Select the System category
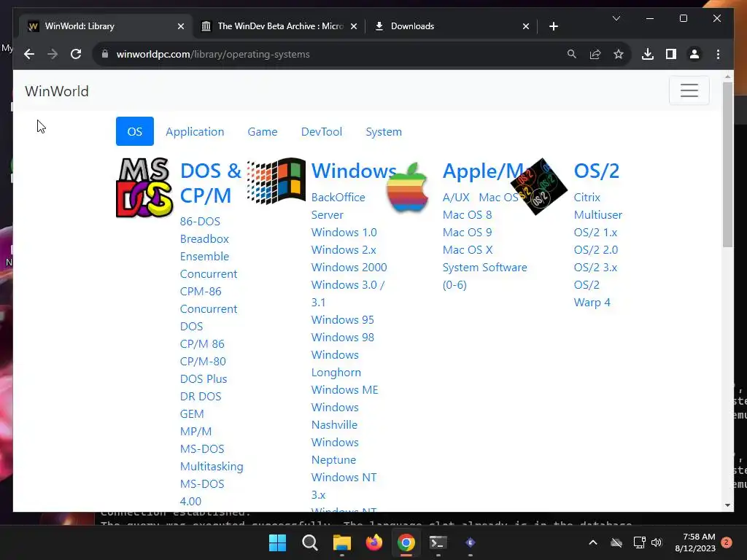This screenshot has height=560, width=747. (384, 131)
